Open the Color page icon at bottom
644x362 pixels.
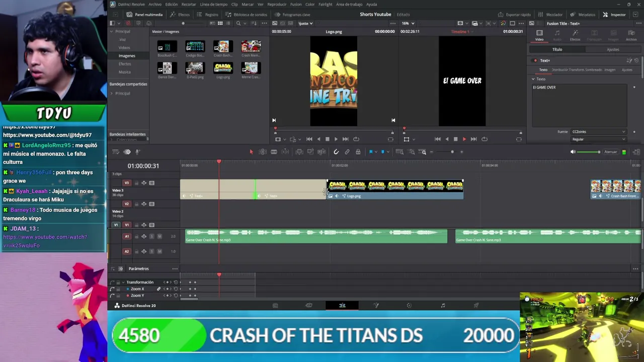409,305
